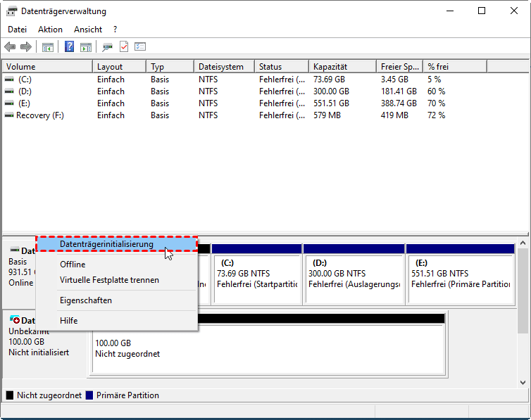
Task: Click the Back arrow toolbar icon
Action: coord(10,46)
